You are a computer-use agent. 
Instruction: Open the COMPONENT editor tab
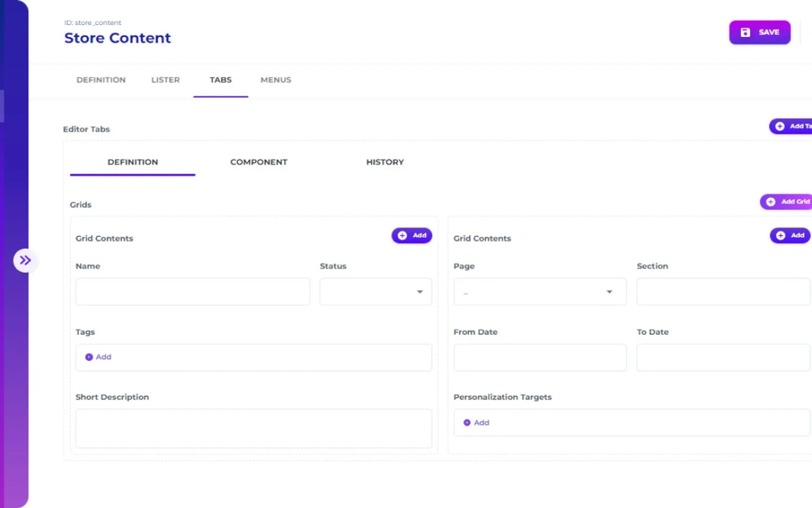[x=259, y=162]
